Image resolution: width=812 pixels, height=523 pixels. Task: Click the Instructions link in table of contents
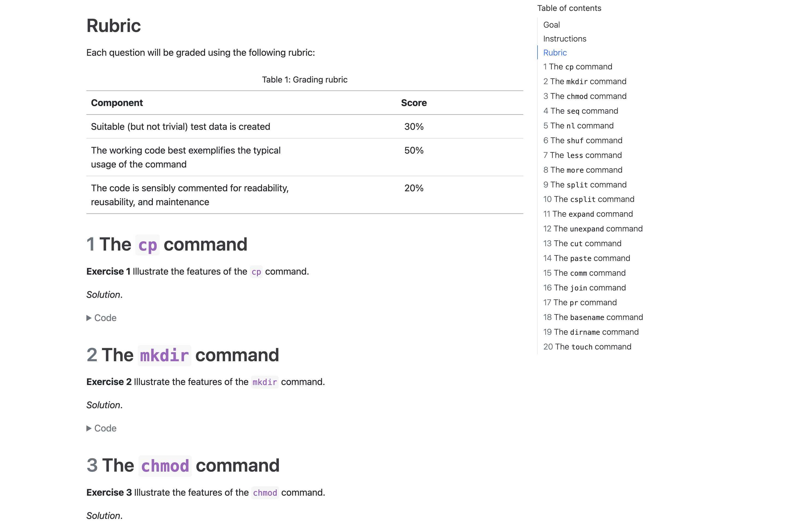[564, 39]
